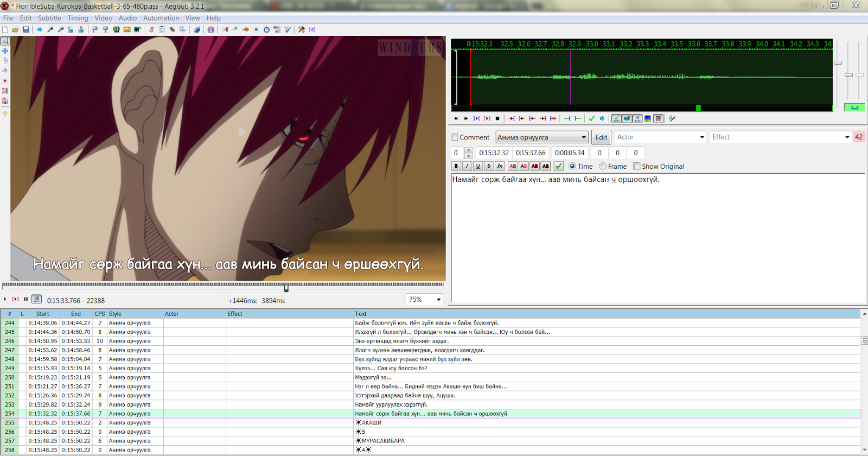Open the File menu

(8, 18)
